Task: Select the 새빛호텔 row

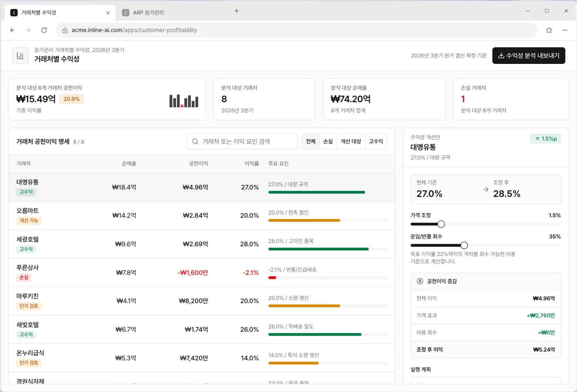Action: pyautogui.click(x=202, y=330)
